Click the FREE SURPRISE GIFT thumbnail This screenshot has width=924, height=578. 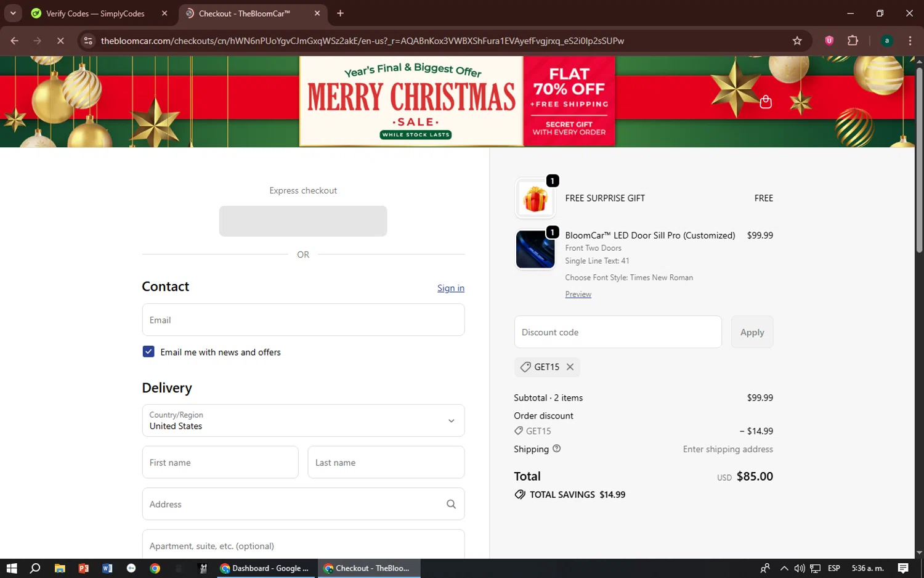click(x=535, y=199)
